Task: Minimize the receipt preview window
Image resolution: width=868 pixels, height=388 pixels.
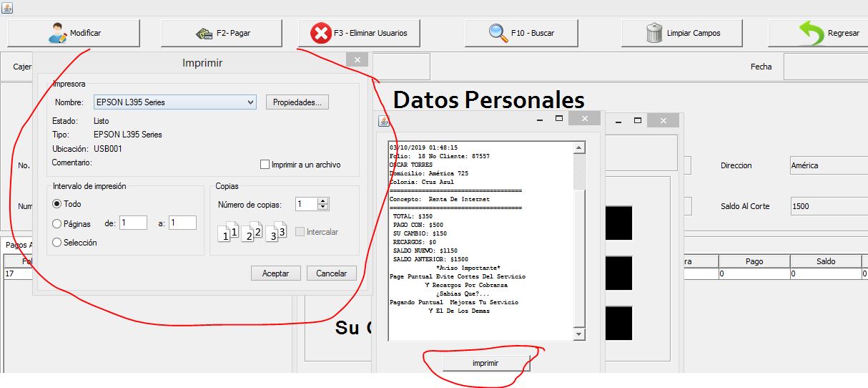Action: 540,119
